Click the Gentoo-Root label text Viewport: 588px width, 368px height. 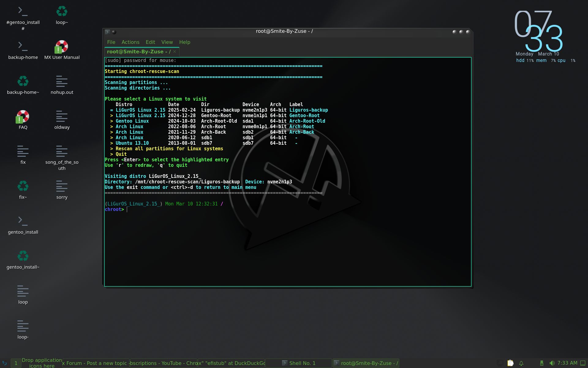[304, 115]
